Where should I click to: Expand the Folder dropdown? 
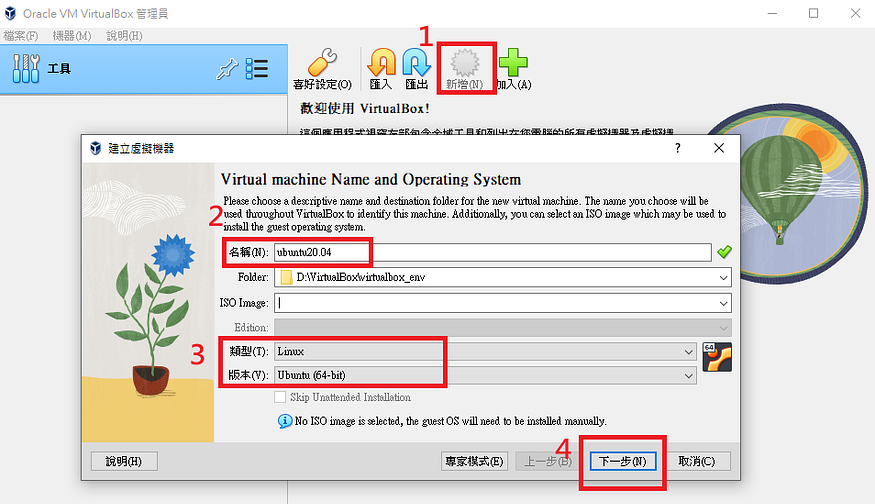coord(723,277)
